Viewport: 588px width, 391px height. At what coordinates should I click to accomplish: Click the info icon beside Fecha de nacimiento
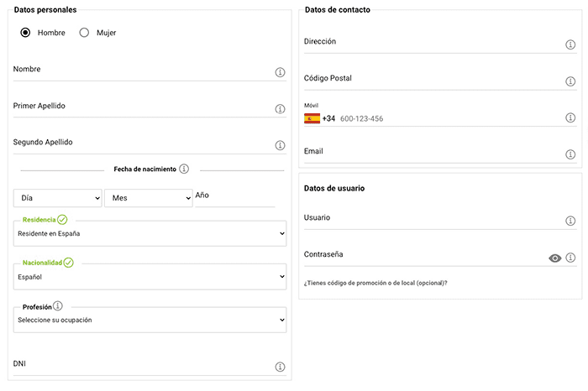184,169
